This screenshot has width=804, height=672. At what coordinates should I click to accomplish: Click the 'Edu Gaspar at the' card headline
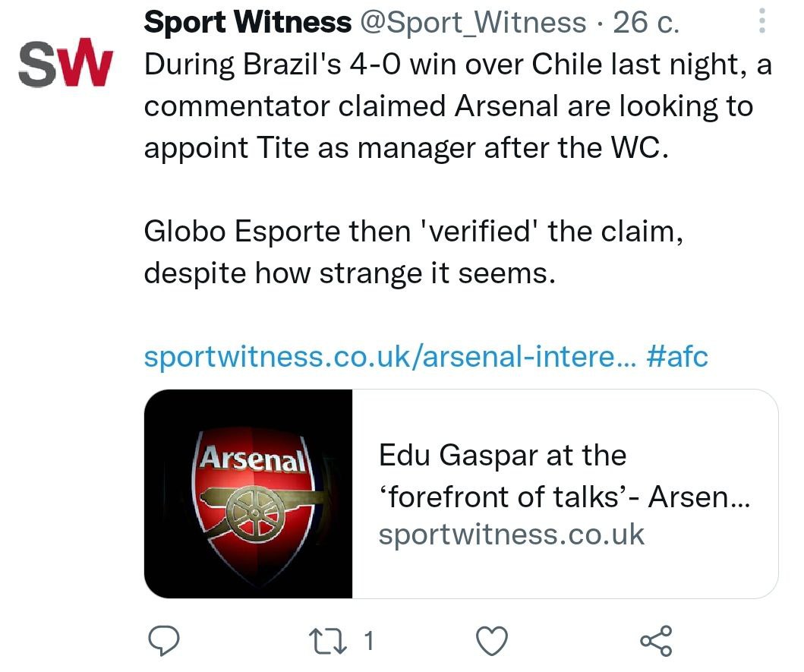coord(503,456)
